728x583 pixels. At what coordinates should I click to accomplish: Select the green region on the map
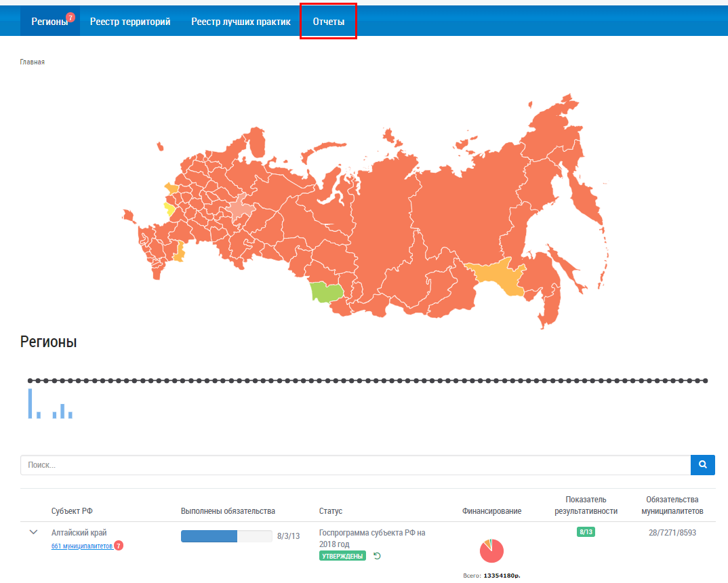[x=326, y=292]
